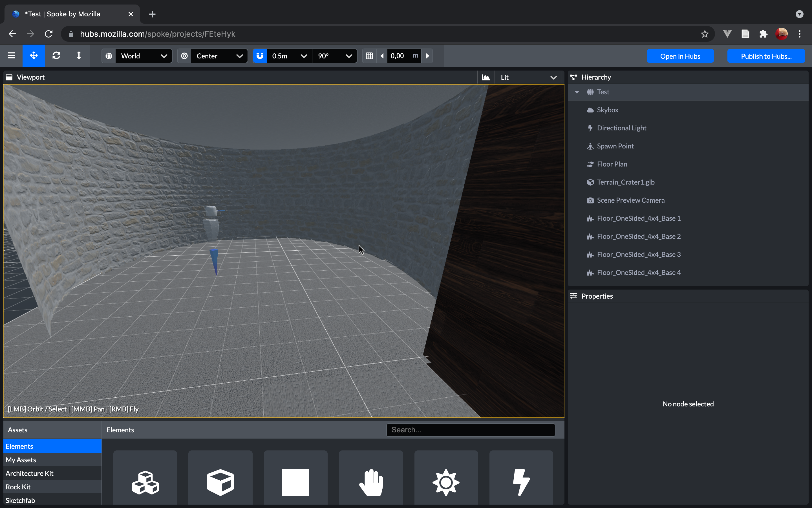Toggle grid visibility icon
Image resolution: width=812 pixels, height=508 pixels.
click(369, 56)
